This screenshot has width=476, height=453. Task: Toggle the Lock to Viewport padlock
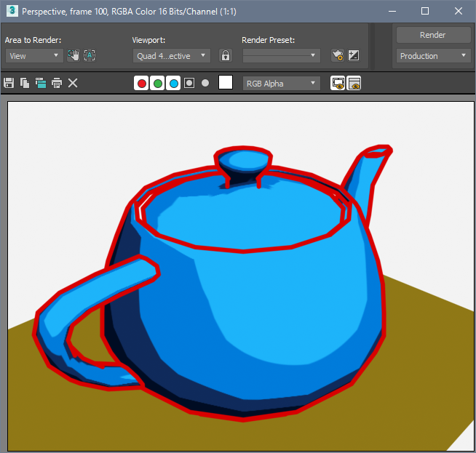pyautogui.click(x=226, y=55)
